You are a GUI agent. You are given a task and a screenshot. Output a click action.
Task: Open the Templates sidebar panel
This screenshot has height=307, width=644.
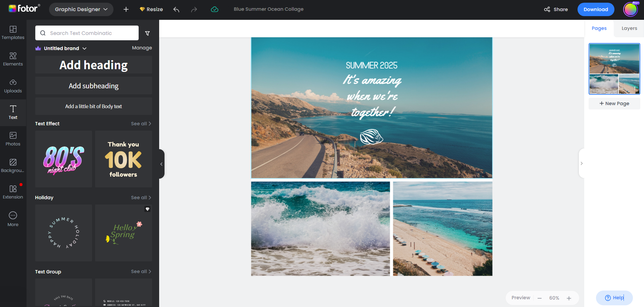tap(13, 33)
